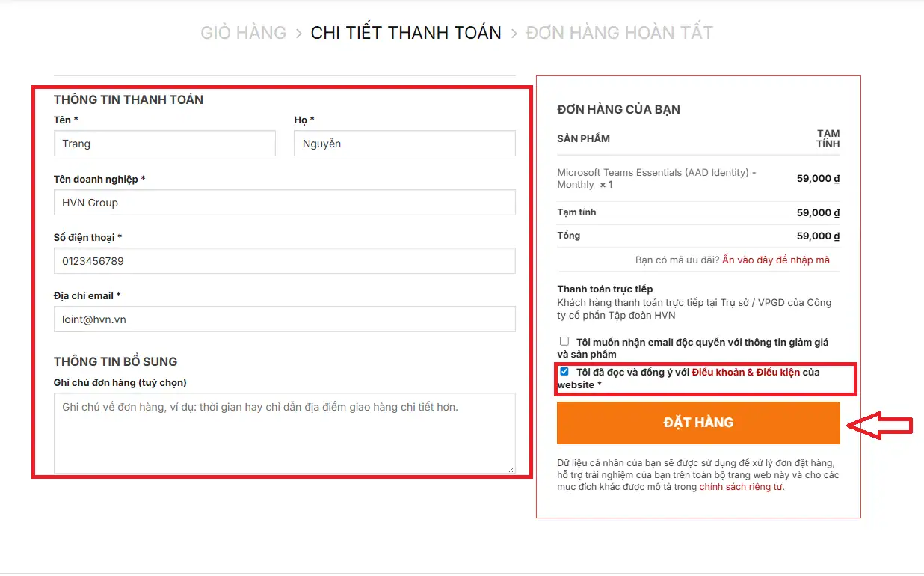924x576 pixels.
Task: Click the Số điện thoại input field
Action: tap(285, 261)
